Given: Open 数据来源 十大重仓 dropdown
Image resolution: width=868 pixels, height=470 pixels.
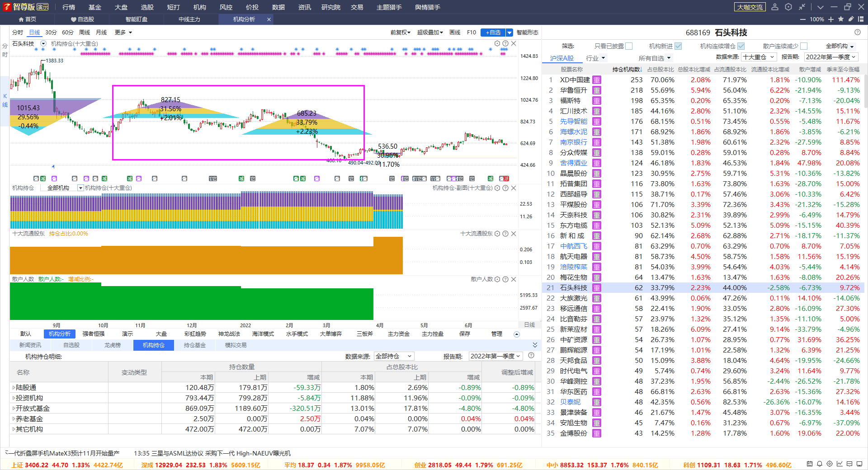Looking at the screenshot, I should 759,57.
